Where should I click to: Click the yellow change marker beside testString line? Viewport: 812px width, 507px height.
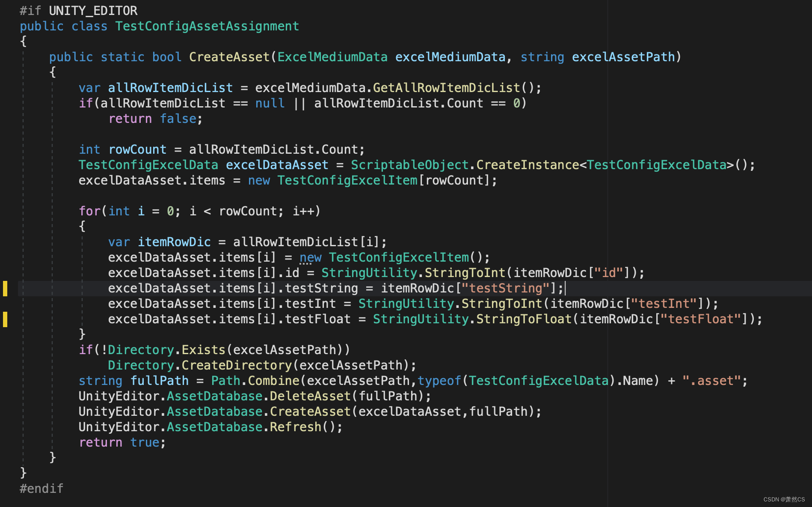[5, 289]
